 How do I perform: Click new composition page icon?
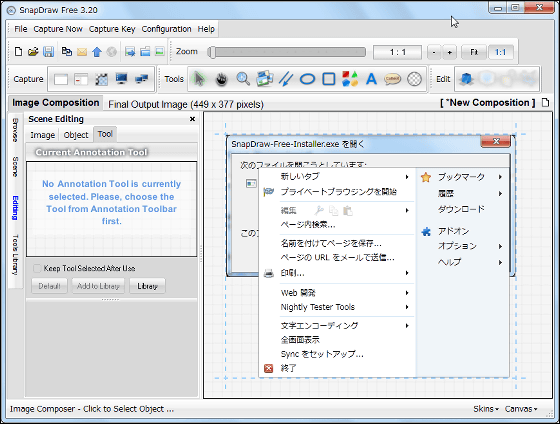pos(545,103)
